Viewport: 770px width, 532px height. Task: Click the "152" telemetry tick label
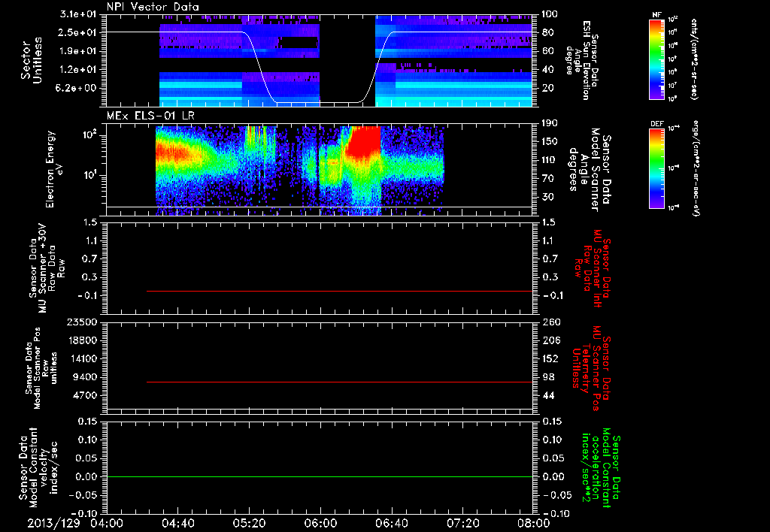[550, 358]
